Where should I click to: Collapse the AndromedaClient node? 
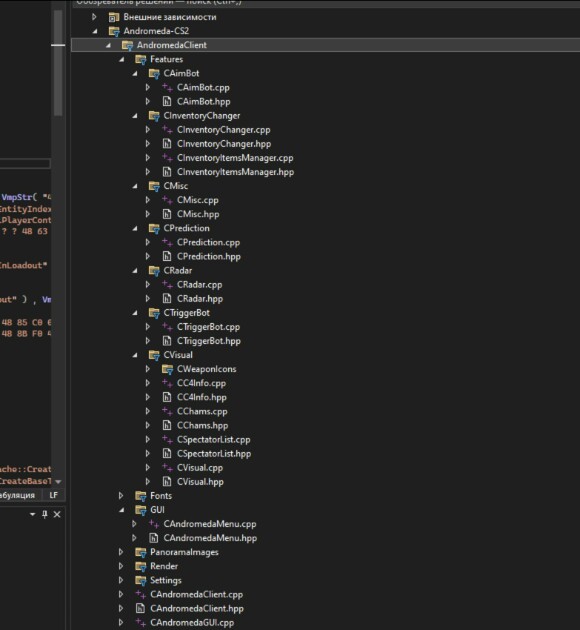[108, 45]
